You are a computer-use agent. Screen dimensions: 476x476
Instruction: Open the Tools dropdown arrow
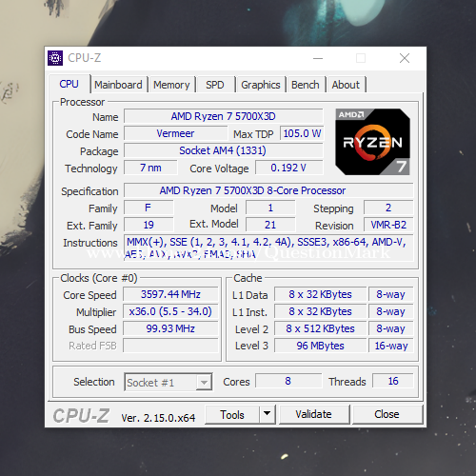pyautogui.click(x=268, y=414)
